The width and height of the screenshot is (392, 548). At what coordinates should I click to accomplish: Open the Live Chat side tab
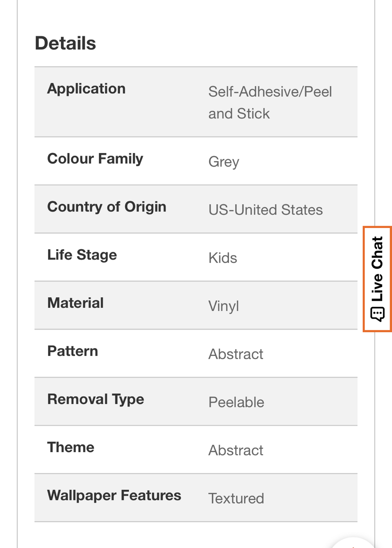tap(377, 279)
